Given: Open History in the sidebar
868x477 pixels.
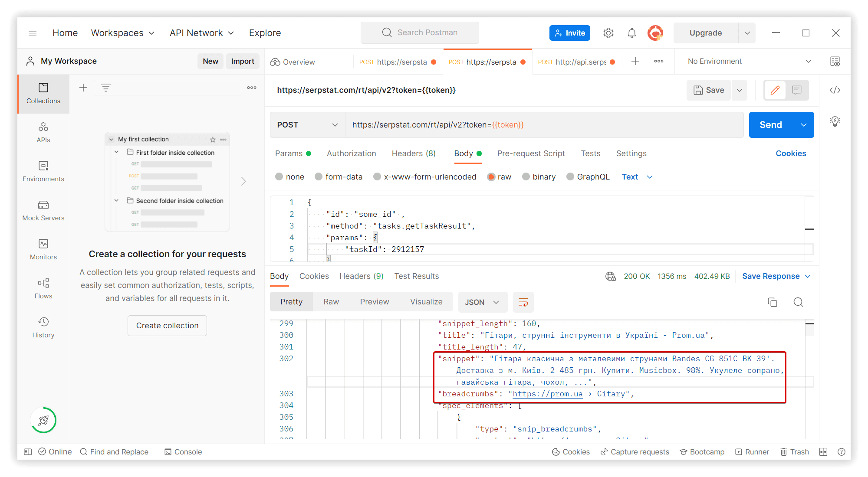Looking at the screenshot, I should (x=43, y=327).
